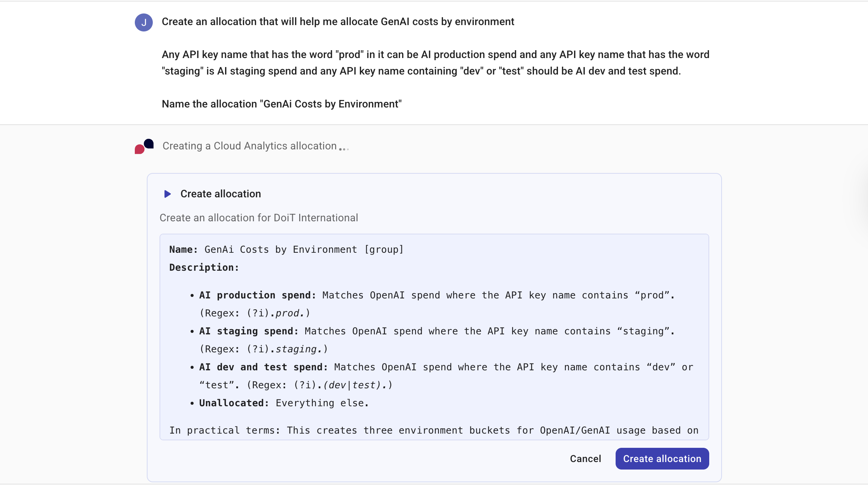Viewport: 868px width, 492px height.
Task: Click the Name the allocation prompt line
Action: 282,104
